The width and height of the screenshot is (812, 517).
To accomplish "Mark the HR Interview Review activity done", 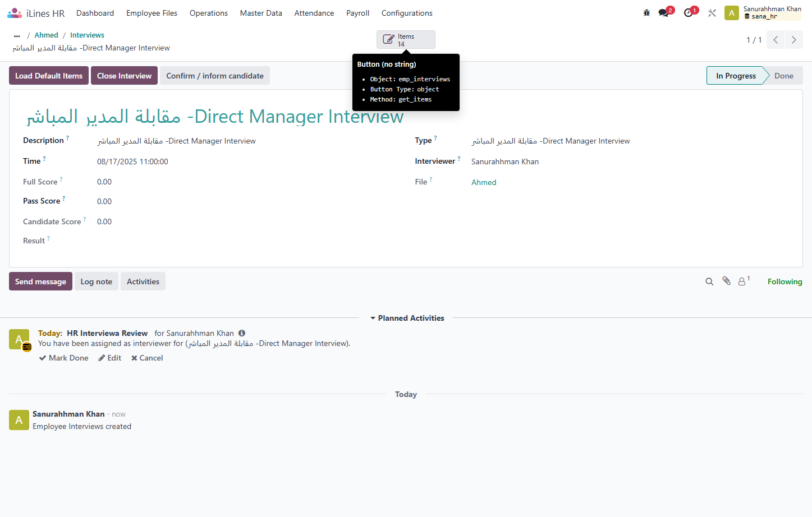I will pyautogui.click(x=64, y=358).
